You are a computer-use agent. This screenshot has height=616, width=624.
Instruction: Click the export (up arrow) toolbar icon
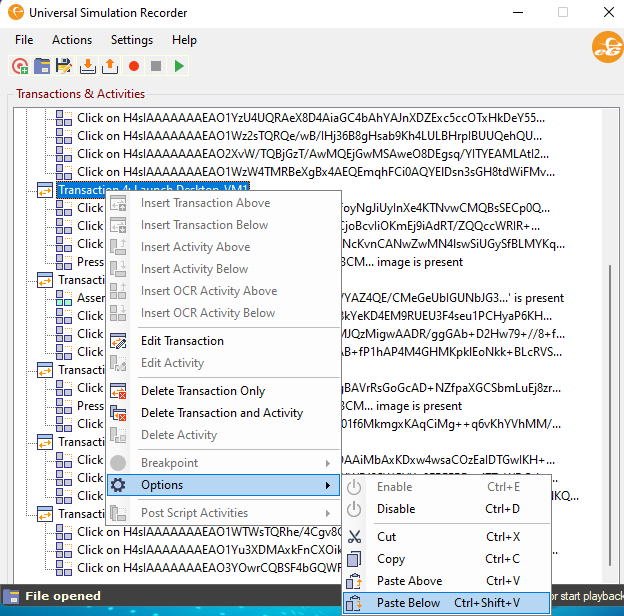109,66
